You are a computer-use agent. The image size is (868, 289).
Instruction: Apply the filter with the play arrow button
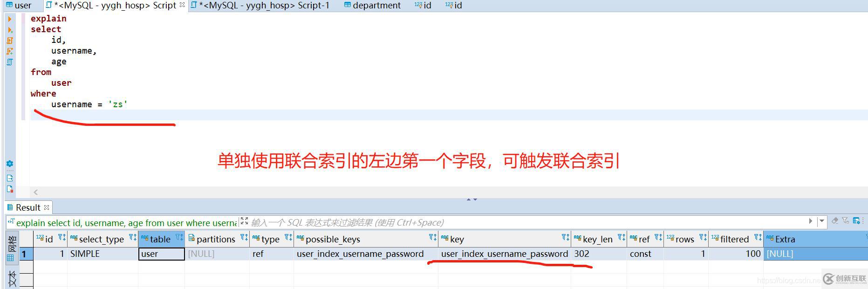(x=811, y=221)
